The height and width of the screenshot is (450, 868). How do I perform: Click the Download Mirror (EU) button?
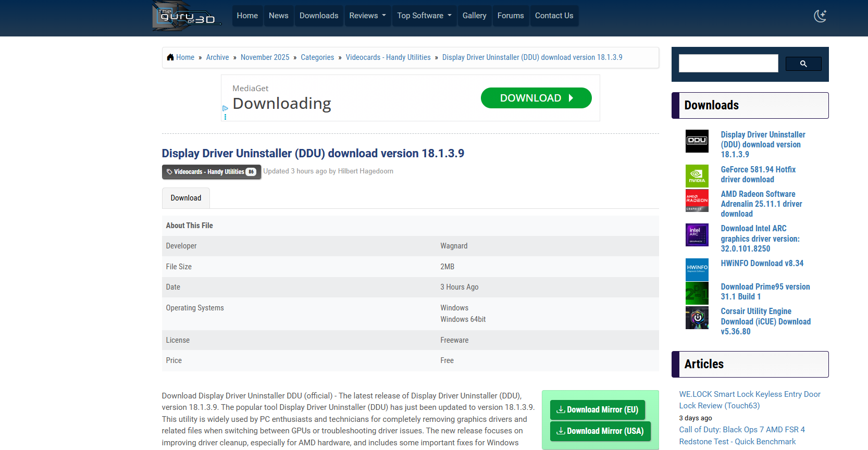[598, 410]
